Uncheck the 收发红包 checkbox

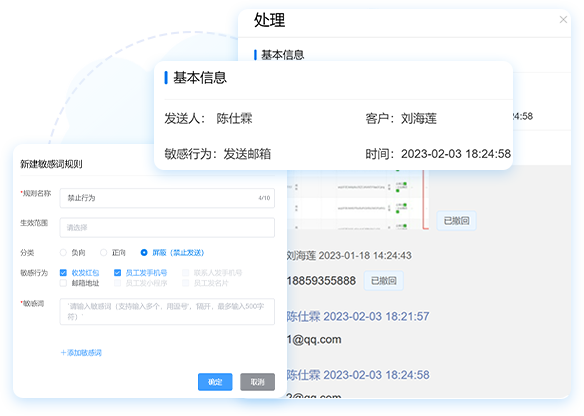[x=63, y=273]
